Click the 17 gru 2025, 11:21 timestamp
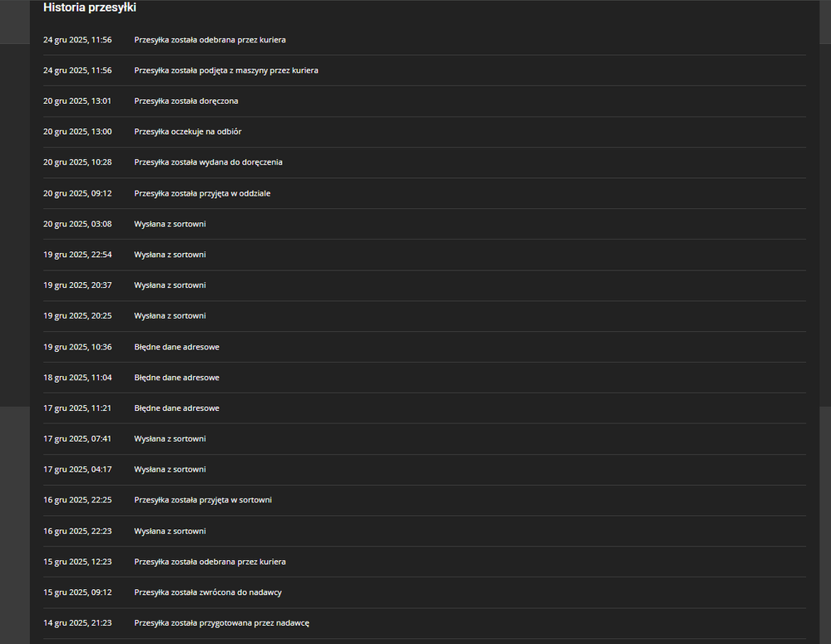The image size is (831, 644). (x=77, y=409)
